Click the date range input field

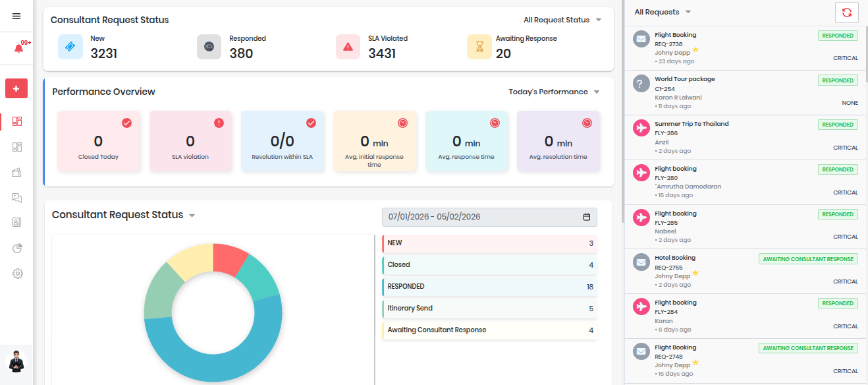[489, 217]
